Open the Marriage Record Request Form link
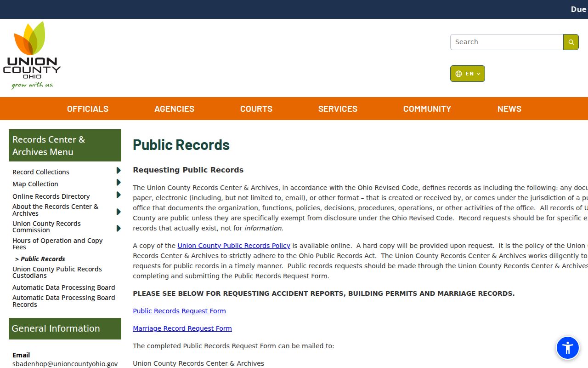The image size is (588, 368). pyautogui.click(x=182, y=328)
